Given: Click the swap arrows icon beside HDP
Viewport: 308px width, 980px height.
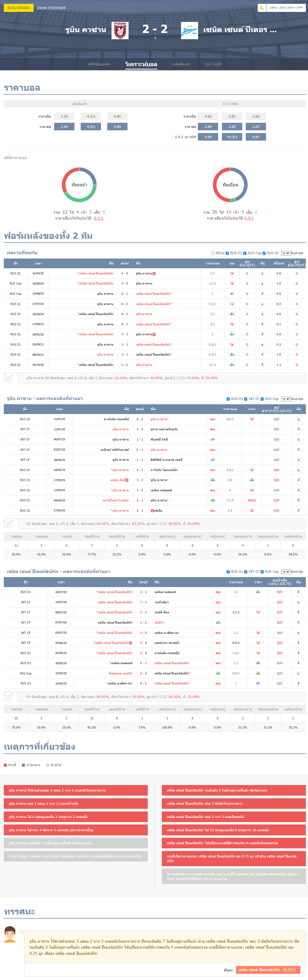Looking at the screenshot, I should pyautogui.click(x=186, y=137).
